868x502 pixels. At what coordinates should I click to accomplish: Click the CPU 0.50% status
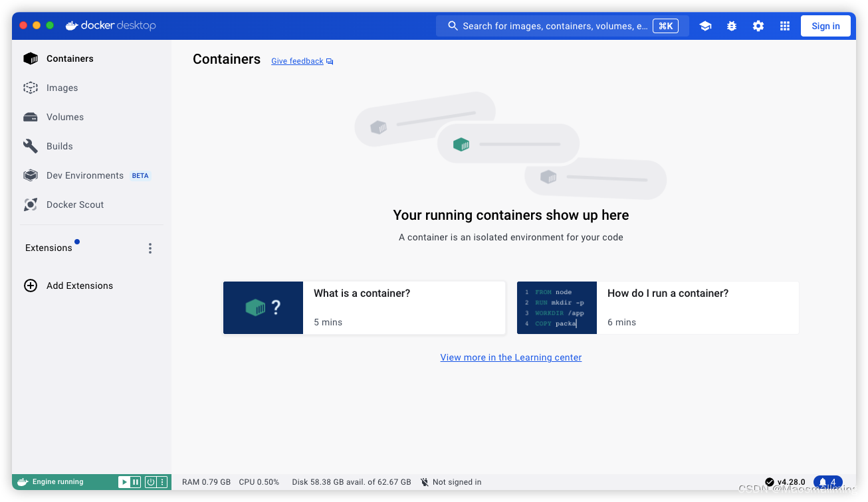click(x=259, y=482)
